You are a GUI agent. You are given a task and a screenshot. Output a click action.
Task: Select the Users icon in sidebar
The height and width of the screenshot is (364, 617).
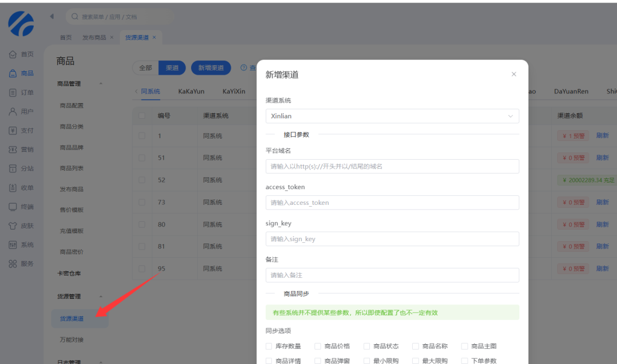click(13, 111)
